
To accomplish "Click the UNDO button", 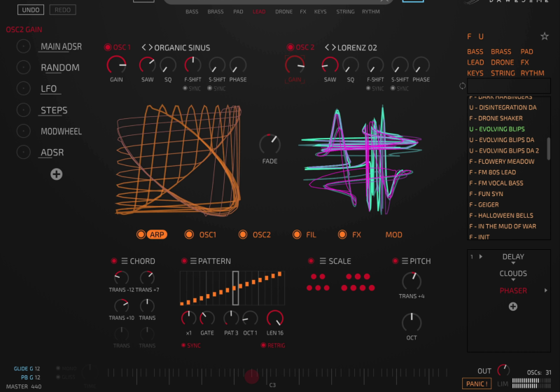I will (x=31, y=10).
